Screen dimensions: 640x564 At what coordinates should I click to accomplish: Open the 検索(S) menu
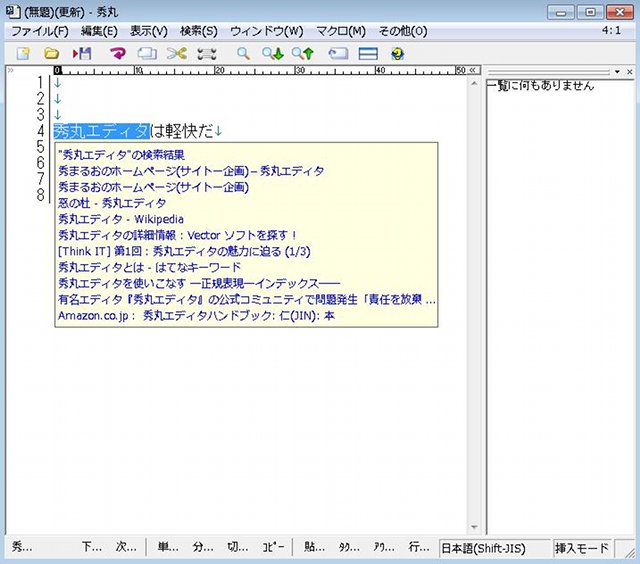(x=199, y=31)
